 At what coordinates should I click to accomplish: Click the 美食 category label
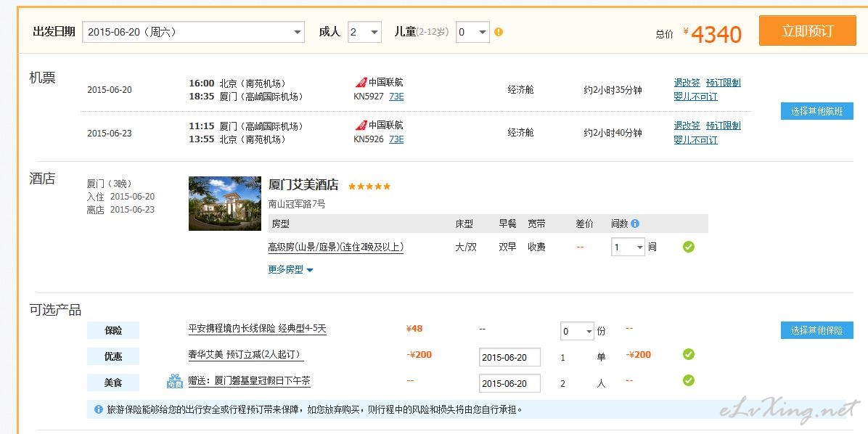tap(113, 382)
